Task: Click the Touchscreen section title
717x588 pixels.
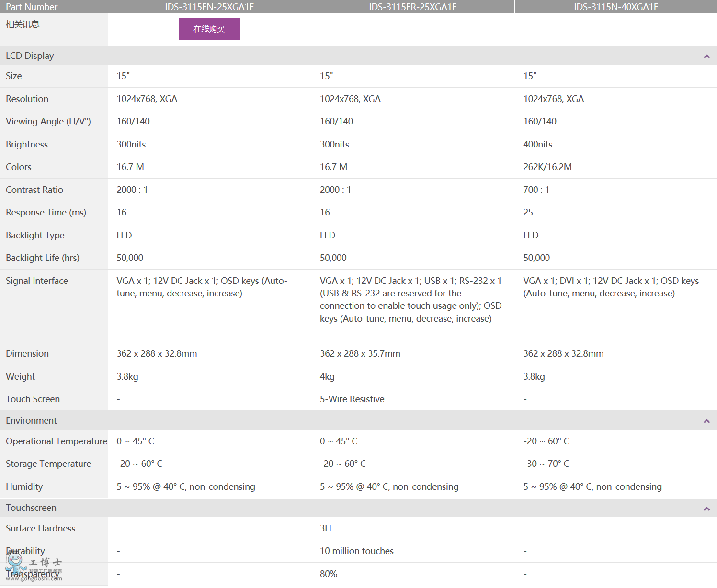Action: pyautogui.click(x=31, y=508)
